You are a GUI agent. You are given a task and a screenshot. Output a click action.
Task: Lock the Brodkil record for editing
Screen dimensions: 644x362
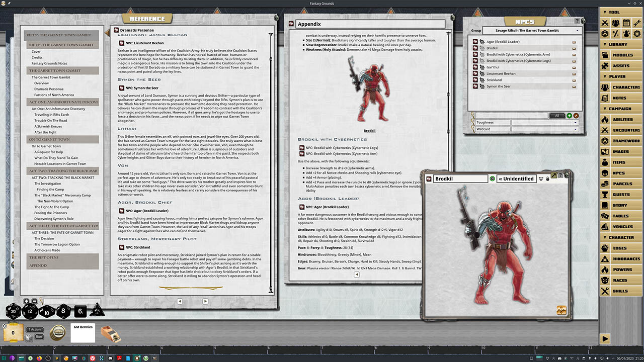pyautogui.click(x=548, y=178)
